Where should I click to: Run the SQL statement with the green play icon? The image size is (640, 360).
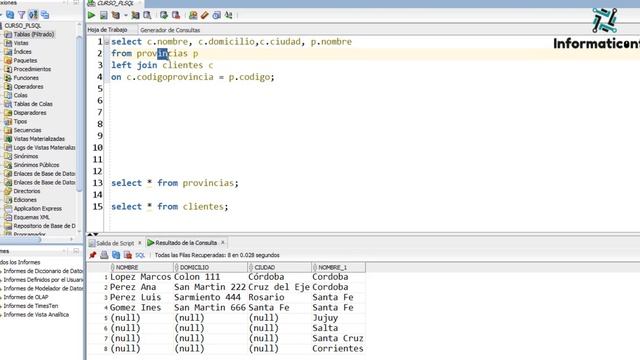click(91, 16)
